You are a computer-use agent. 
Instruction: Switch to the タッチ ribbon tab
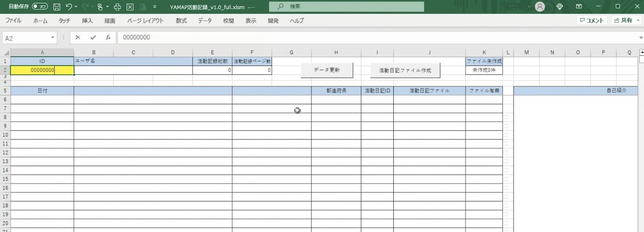64,21
